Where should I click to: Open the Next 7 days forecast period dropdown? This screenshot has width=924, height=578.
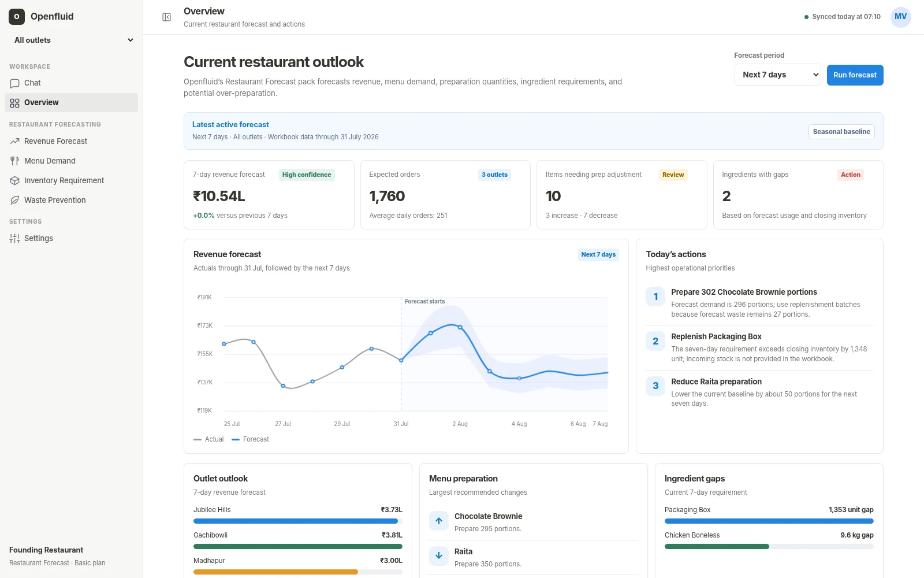[778, 75]
